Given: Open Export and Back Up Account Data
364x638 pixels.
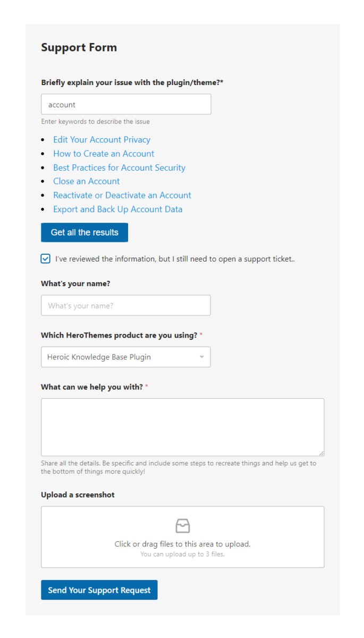Looking at the screenshot, I should [117, 209].
